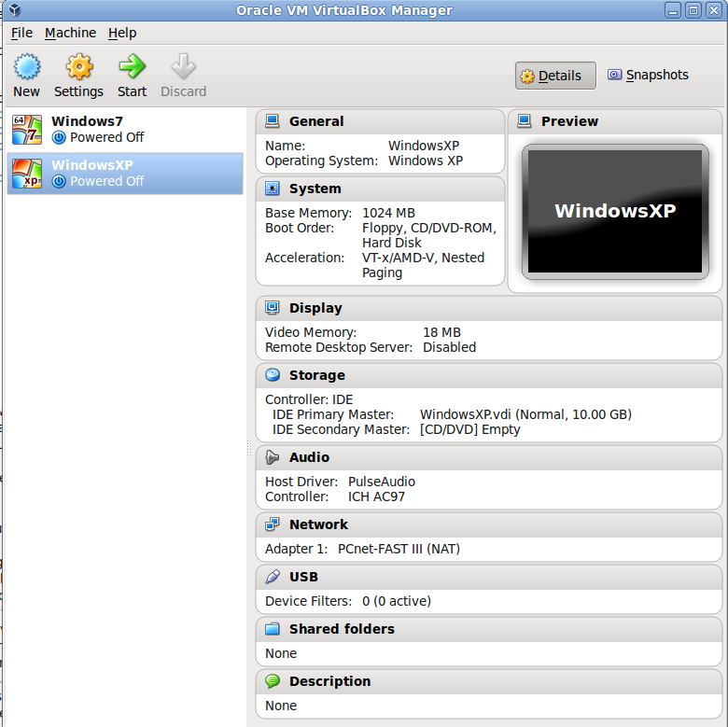Screen dimensions: 728x727
Task: Click the 18 MB video memory value
Action: tap(441, 332)
